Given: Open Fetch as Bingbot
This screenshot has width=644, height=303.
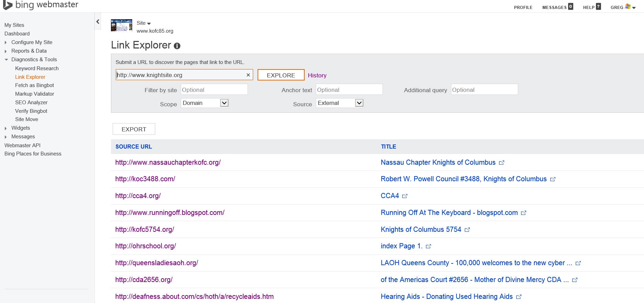Looking at the screenshot, I should [x=34, y=85].
